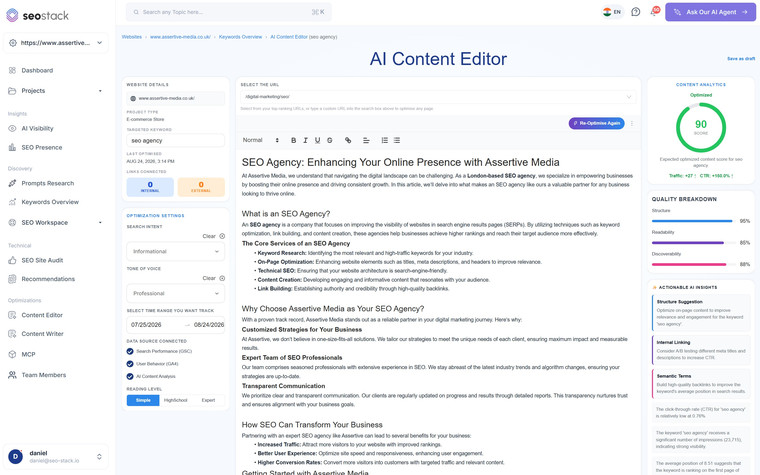The height and width of the screenshot is (475, 760).
Task: Click Ask Our AI Agent button
Action: 710,12
